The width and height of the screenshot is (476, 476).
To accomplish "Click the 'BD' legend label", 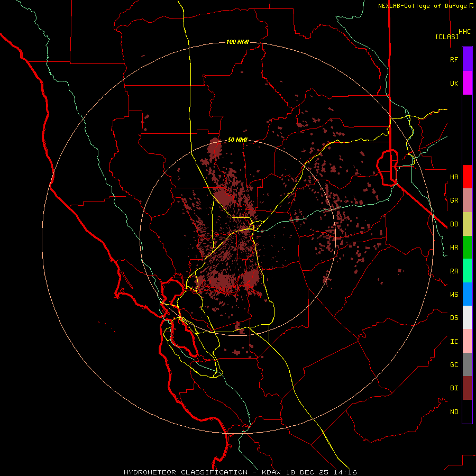I will [454, 224].
